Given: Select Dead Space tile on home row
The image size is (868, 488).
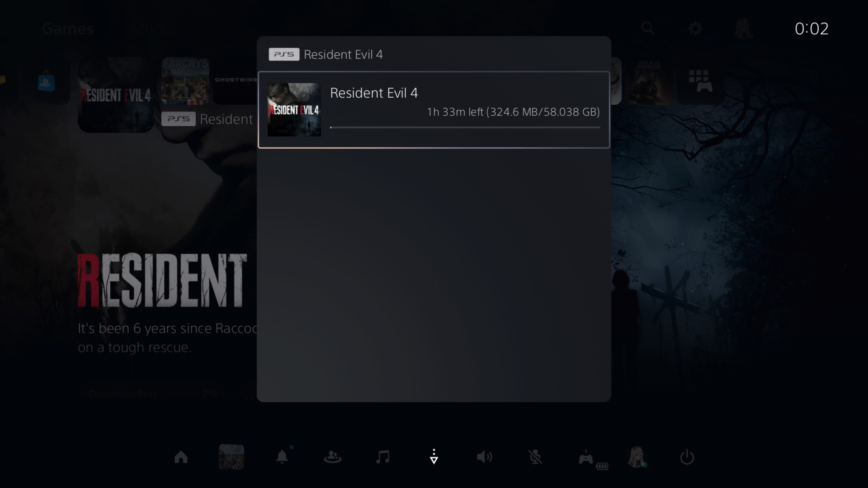Looking at the screenshot, I should (x=649, y=81).
